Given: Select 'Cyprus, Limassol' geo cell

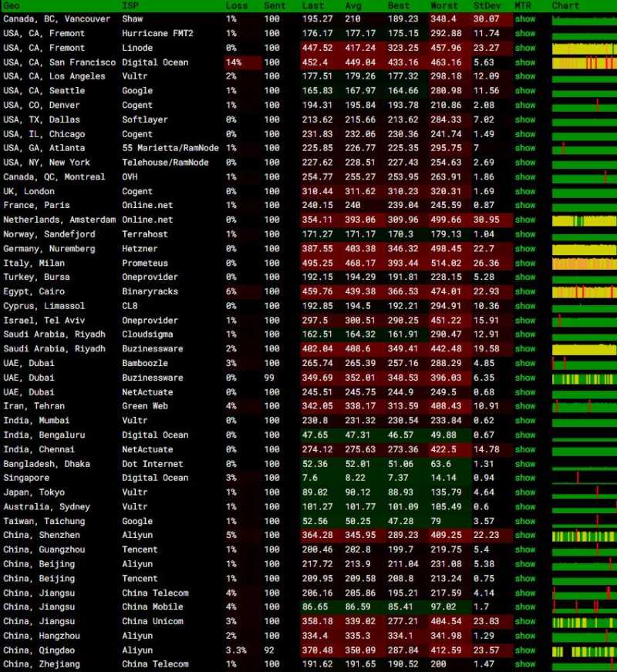Looking at the screenshot, I should tap(44, 306).
